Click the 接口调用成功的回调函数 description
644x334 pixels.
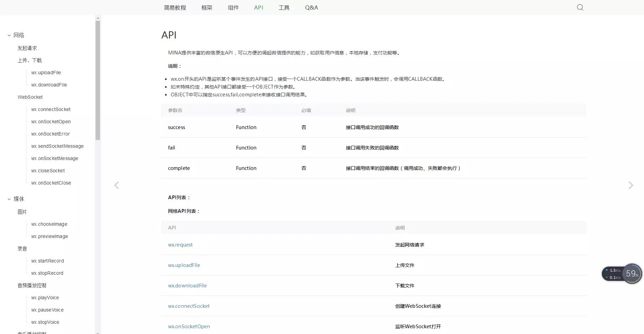pyautogui.click(x=372, y=127)
